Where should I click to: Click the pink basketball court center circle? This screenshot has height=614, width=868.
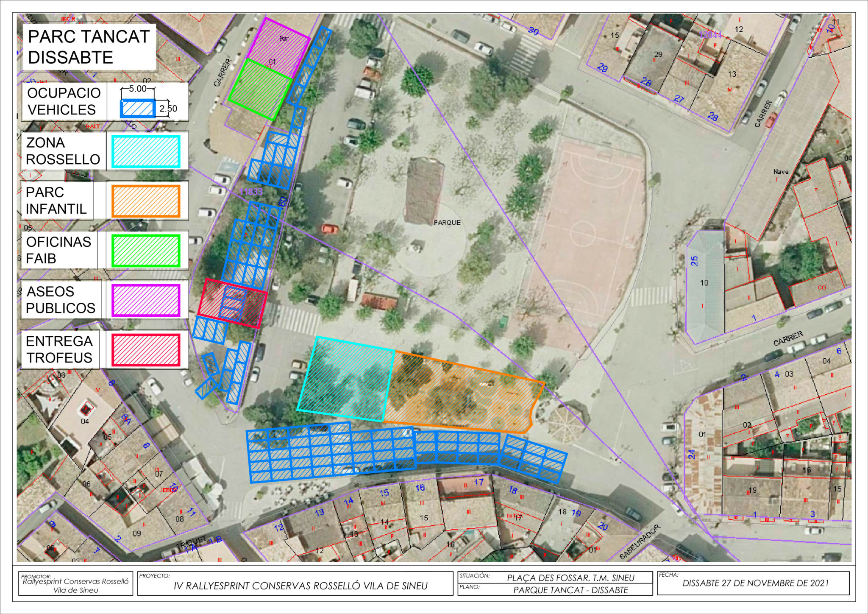(583, 233)
